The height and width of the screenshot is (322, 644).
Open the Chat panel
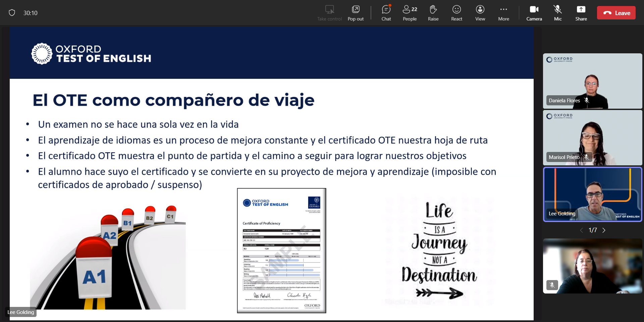[386, 13]
